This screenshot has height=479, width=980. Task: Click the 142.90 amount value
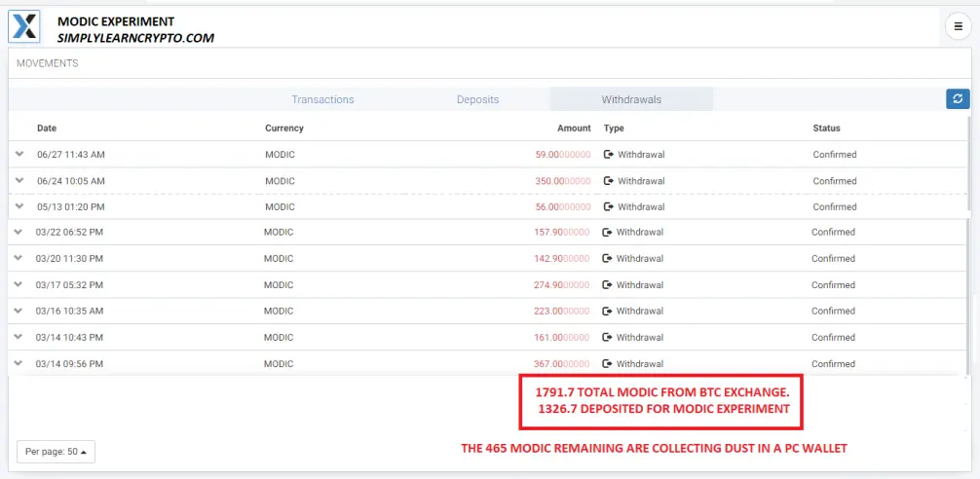tap(561, 259)
